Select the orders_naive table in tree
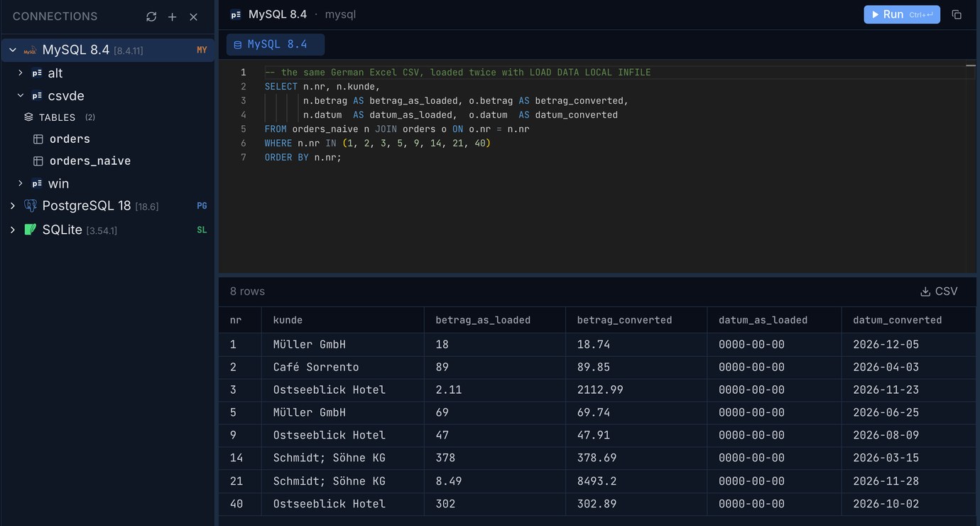The height and width of the screenshot is (526, 980). click(x=90, y=161)
